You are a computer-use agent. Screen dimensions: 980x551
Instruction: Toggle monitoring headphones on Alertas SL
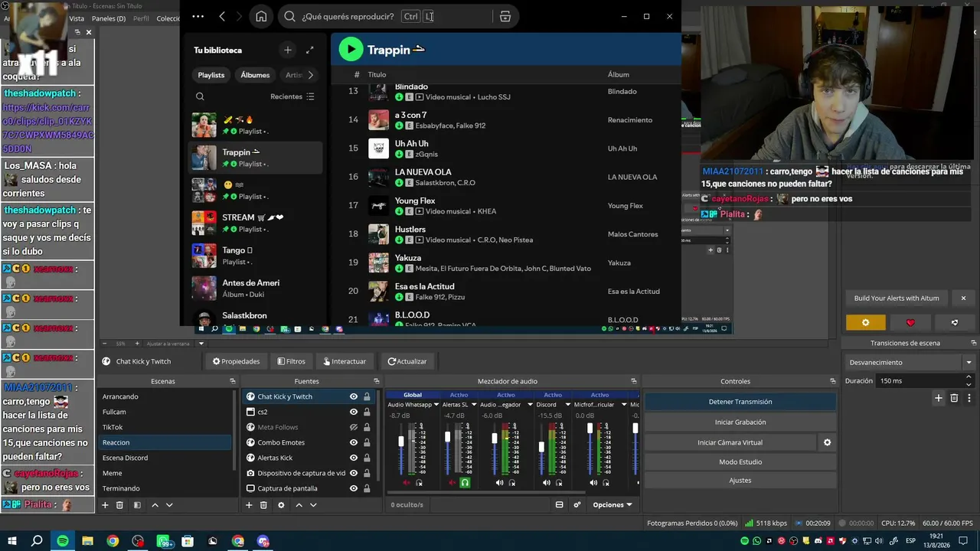tap(465, 483)
